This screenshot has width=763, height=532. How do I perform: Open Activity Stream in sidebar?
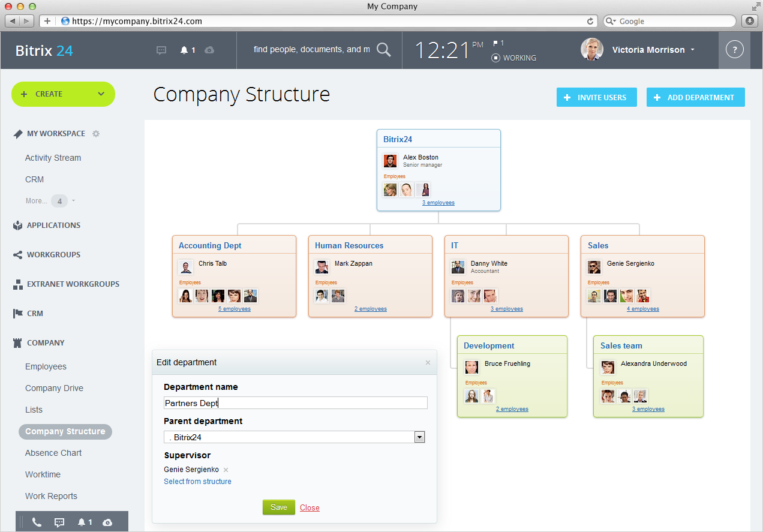point(53,158)
